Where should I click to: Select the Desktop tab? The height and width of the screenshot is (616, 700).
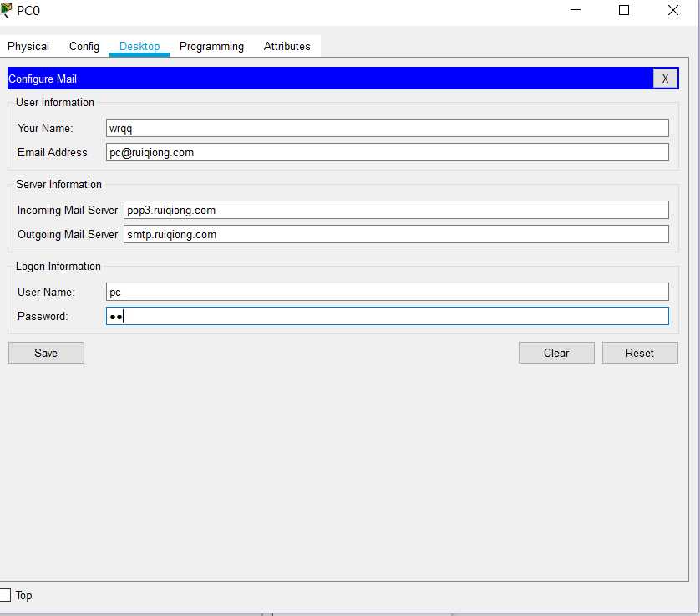pyautogui.click(x=139, y=47)
